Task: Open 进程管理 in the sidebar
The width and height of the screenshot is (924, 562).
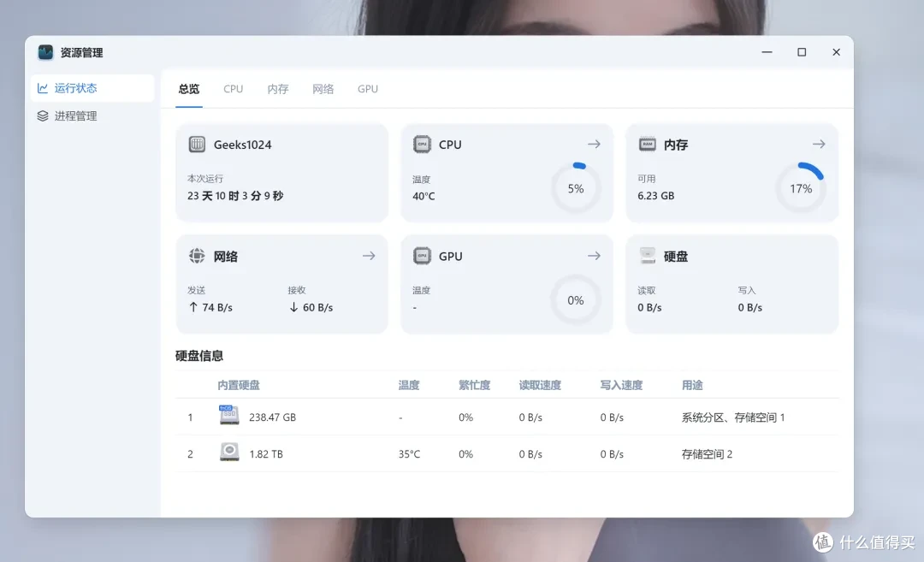Action: [92, 116]
